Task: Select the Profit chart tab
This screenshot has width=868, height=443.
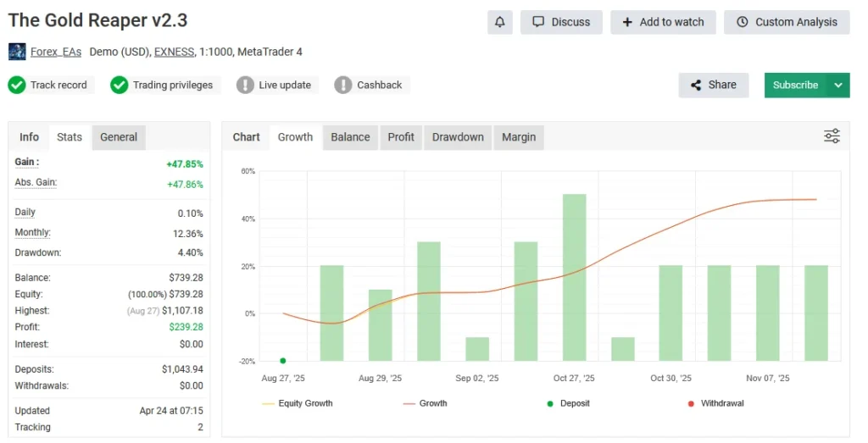Action: [x=401, y=137]
